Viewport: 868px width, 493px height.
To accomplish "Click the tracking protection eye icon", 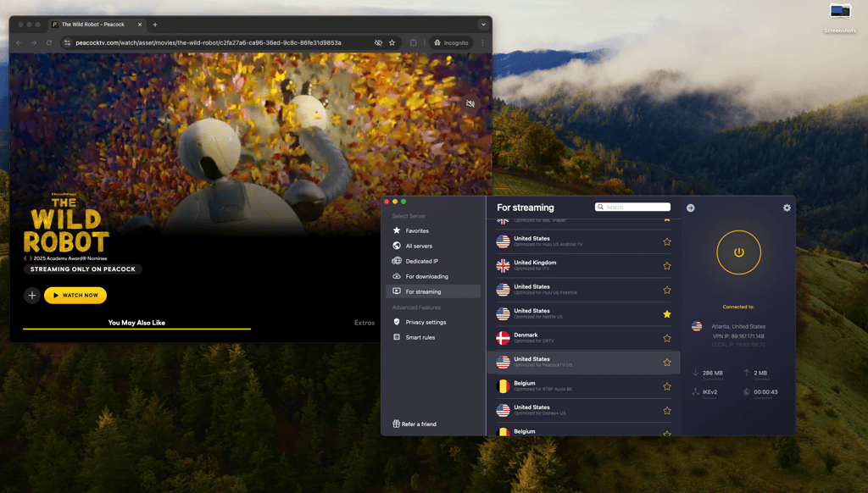I will [378, 42].
